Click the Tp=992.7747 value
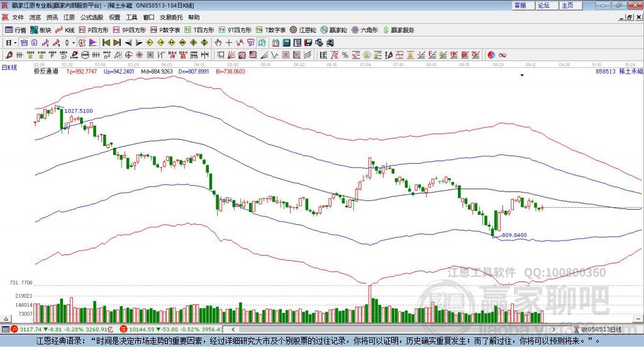644x347 pixels. 82,72
